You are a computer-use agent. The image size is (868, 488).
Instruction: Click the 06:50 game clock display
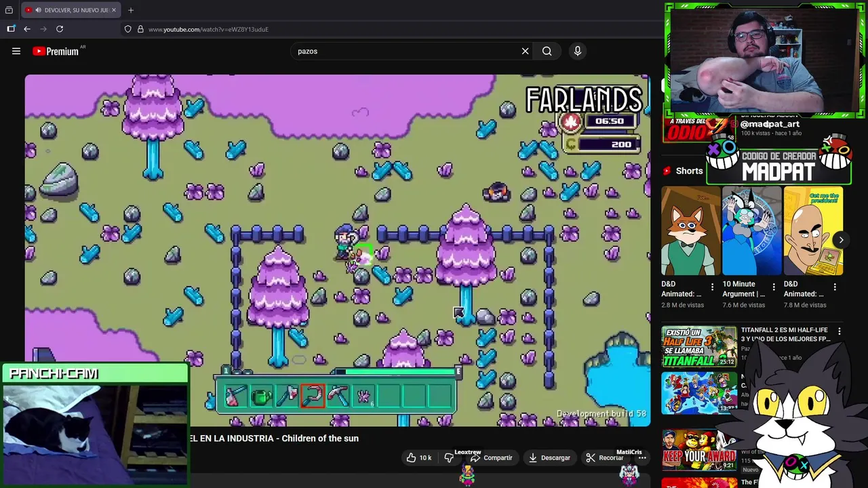pyautogui.click(x=609, y=121)
